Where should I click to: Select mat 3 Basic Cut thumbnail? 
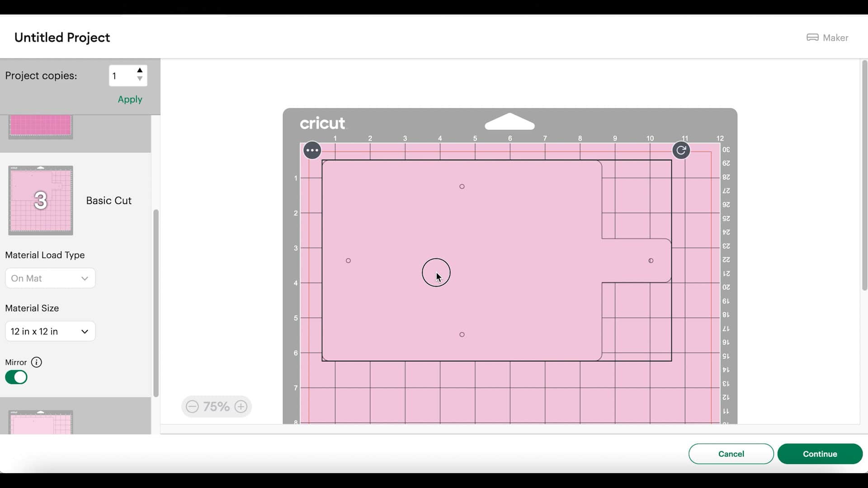pyautogui.click(x=41, y=201)
